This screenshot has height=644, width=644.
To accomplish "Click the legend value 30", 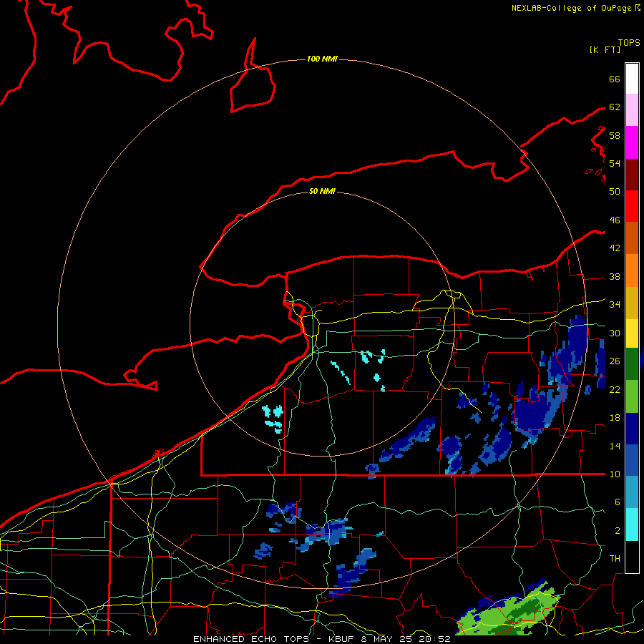I will point(615,333).
